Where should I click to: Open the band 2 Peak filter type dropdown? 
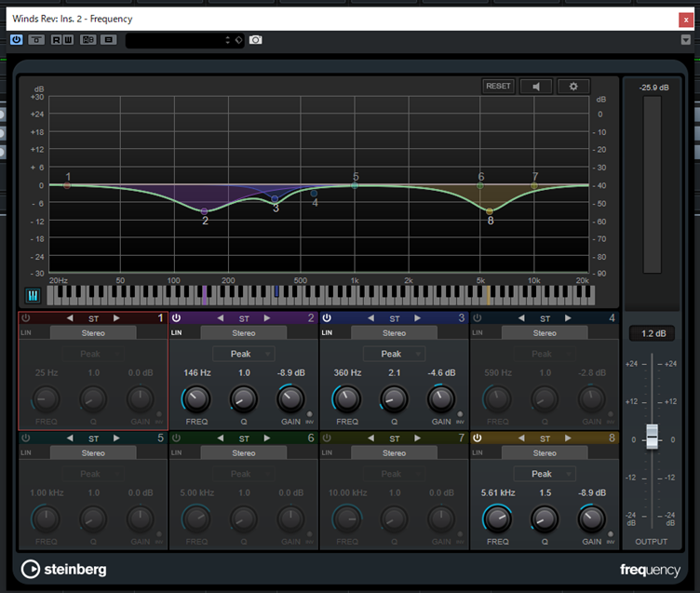pyautogui.click(x=241, y=354)
